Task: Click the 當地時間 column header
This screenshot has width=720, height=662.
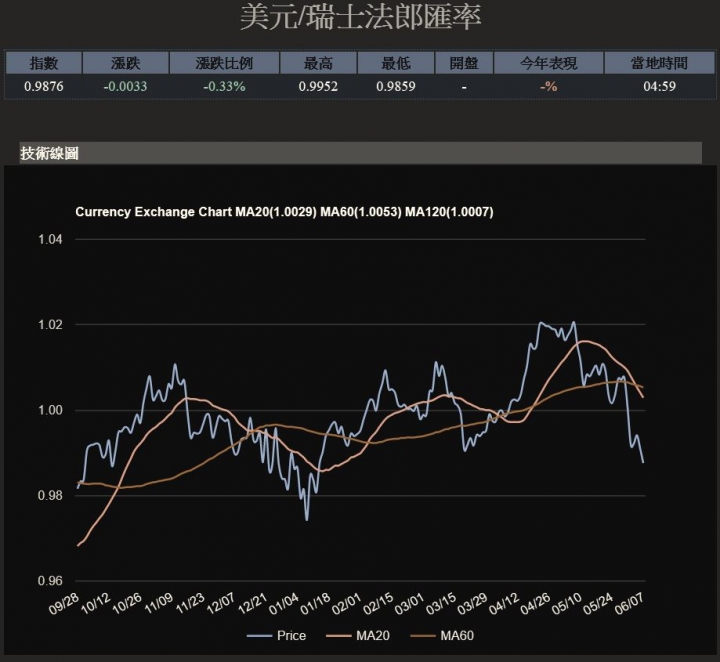Action: click(659, 63)
